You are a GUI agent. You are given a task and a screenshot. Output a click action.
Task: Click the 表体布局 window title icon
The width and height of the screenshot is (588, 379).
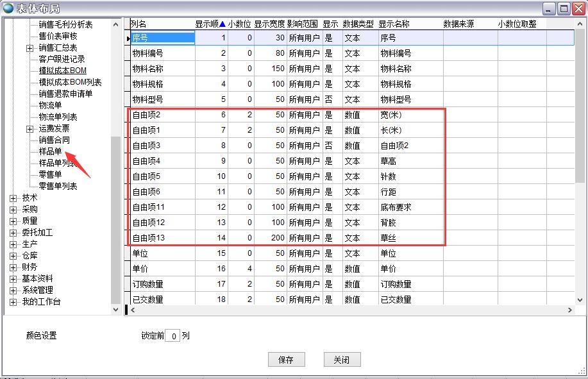8,8
